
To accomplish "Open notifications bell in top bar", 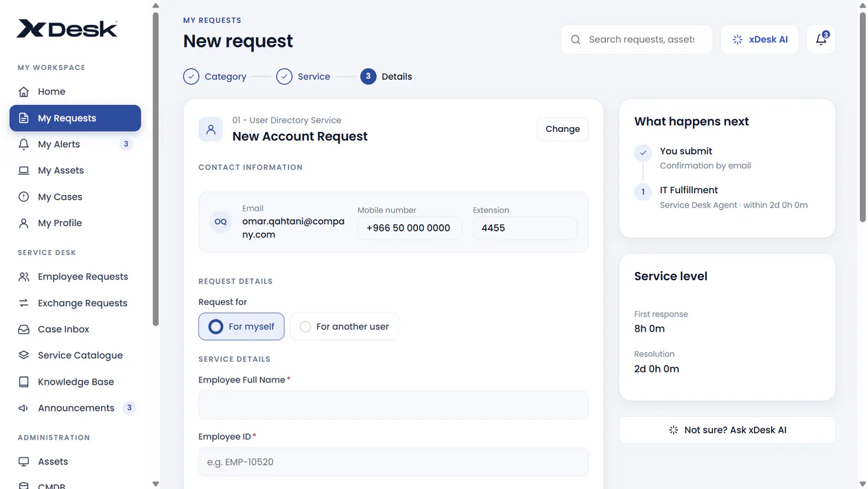I will coord(821,40).
